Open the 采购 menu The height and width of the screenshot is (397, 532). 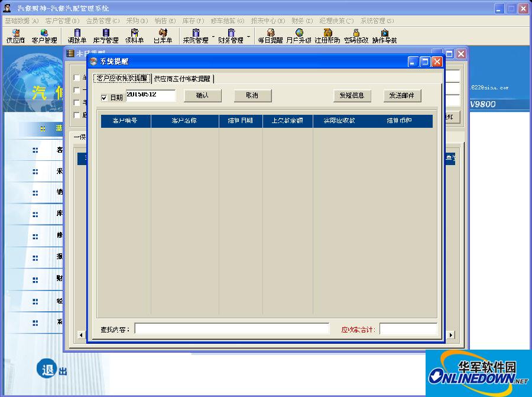[137, 21]
